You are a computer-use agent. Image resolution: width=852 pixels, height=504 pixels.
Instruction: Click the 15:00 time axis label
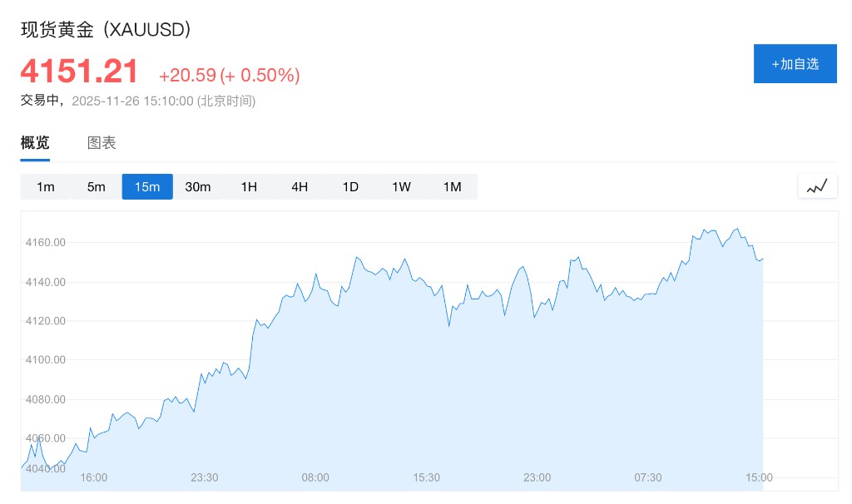(x=759, y=477)
